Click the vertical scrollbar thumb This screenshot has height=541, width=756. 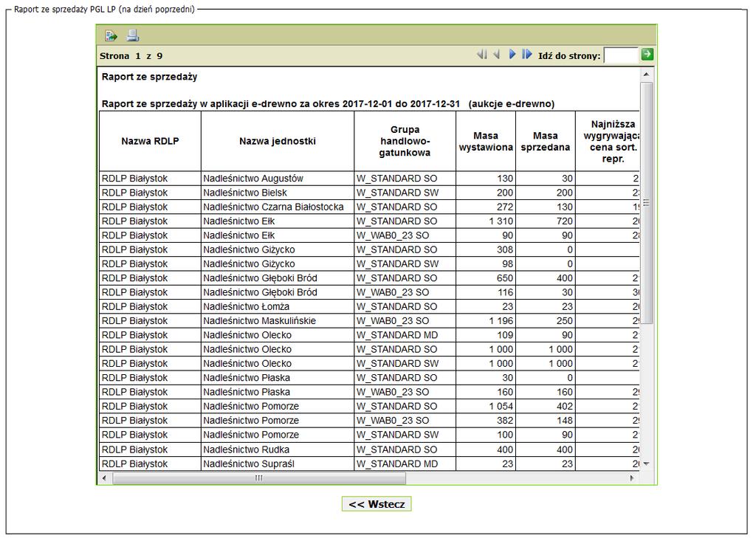(x=646, y=202)
